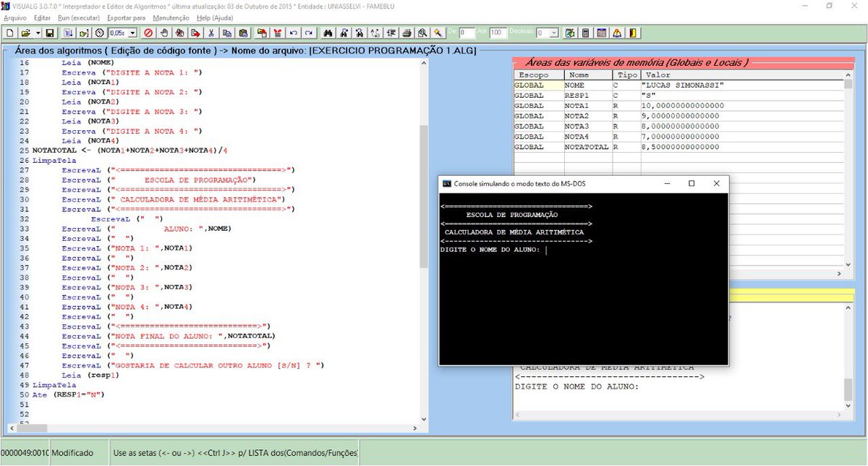Run step by step with folder-arrow icon
Viewport: 868px width, 466px height.
(84, 33)
